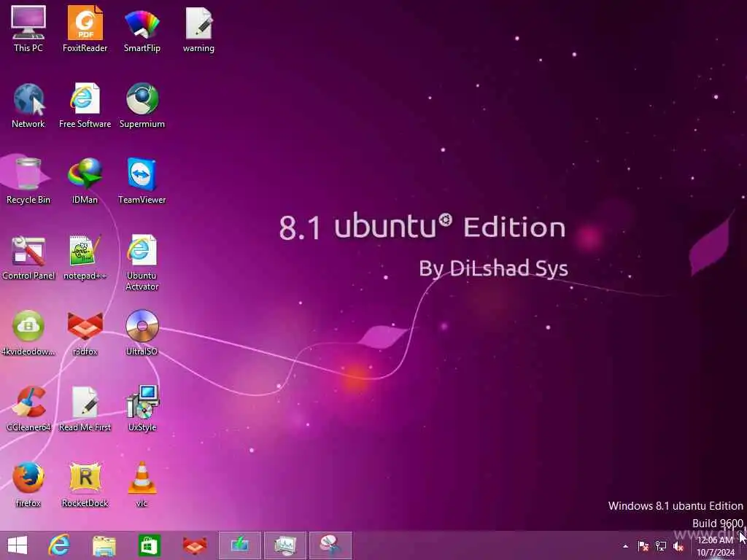Select the Recycle Bin icon
The width and height of the screenshot is (747, 560).
point(28,181)
